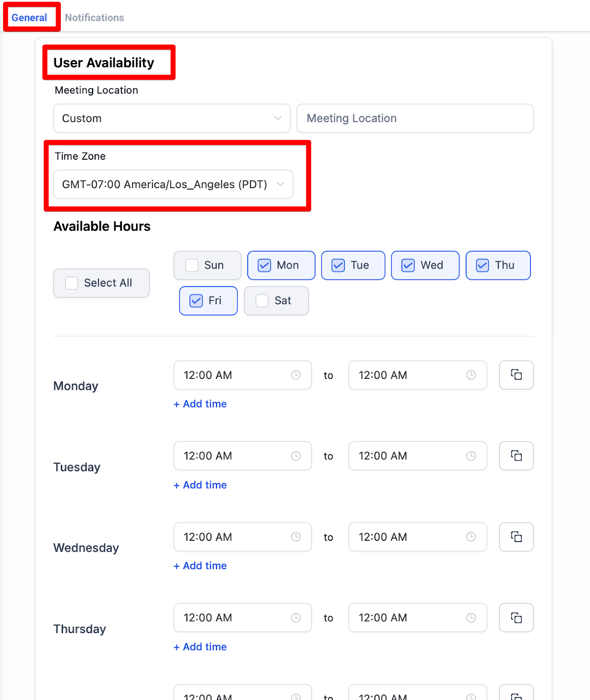Check the Select All days checkbox
This screenshot has height=700, width=590.
tap(72, 283)
